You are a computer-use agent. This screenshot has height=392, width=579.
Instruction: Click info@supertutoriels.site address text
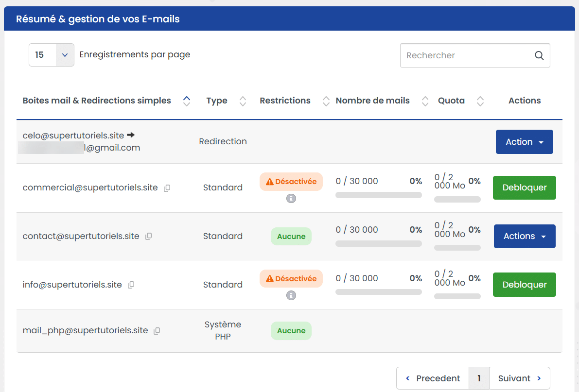click(72, 285)
